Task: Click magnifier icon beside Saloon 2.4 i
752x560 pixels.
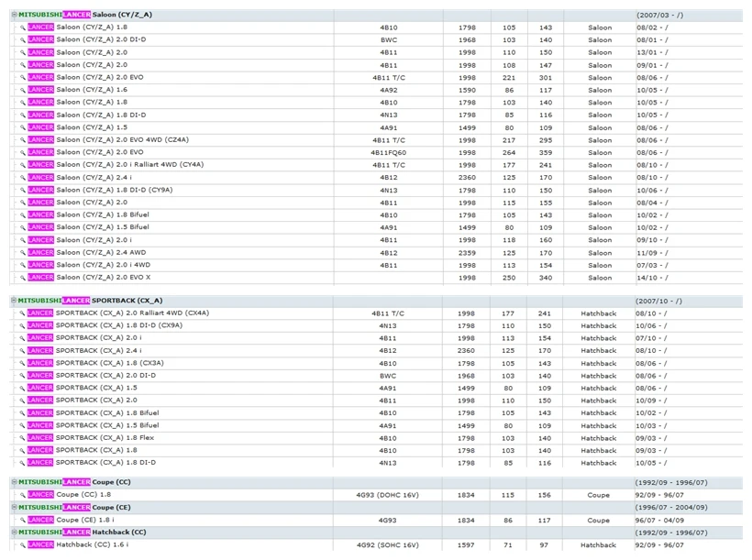Action: pyautogui.click(x=23, y=178)
